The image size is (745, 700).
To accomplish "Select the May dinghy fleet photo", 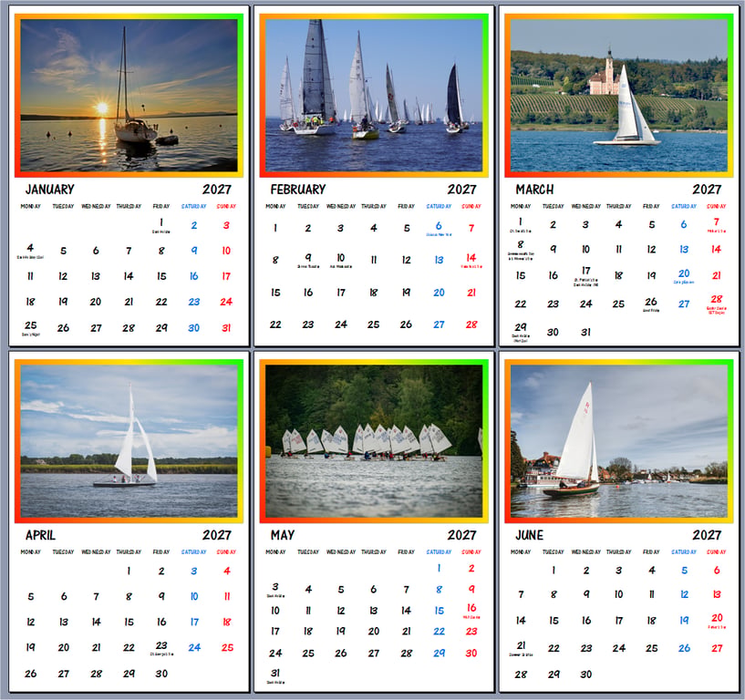I will [374, 441].
